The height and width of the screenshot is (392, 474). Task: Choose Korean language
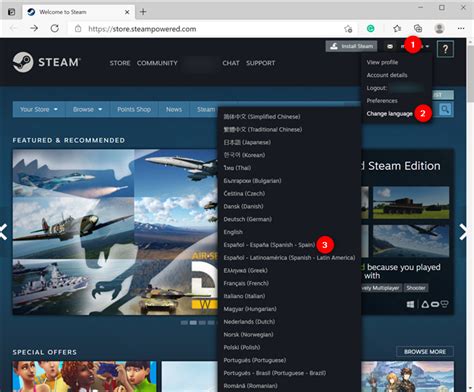[244, 155]
